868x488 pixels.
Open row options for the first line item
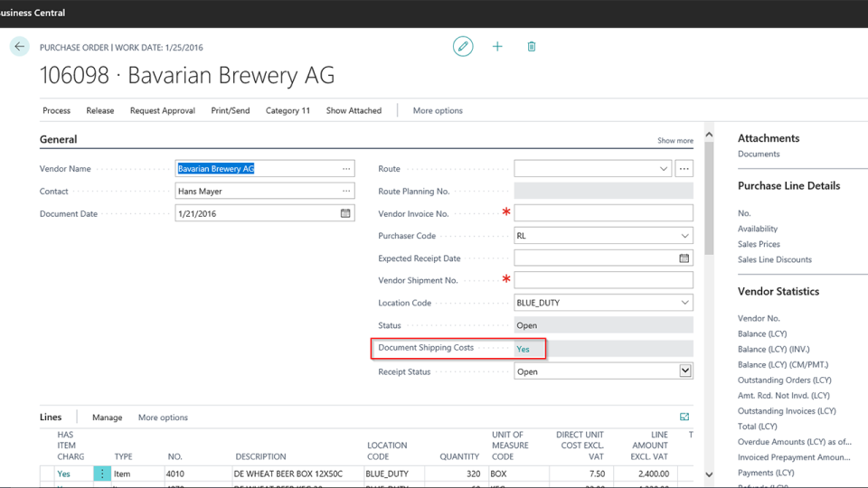point(102,474)
